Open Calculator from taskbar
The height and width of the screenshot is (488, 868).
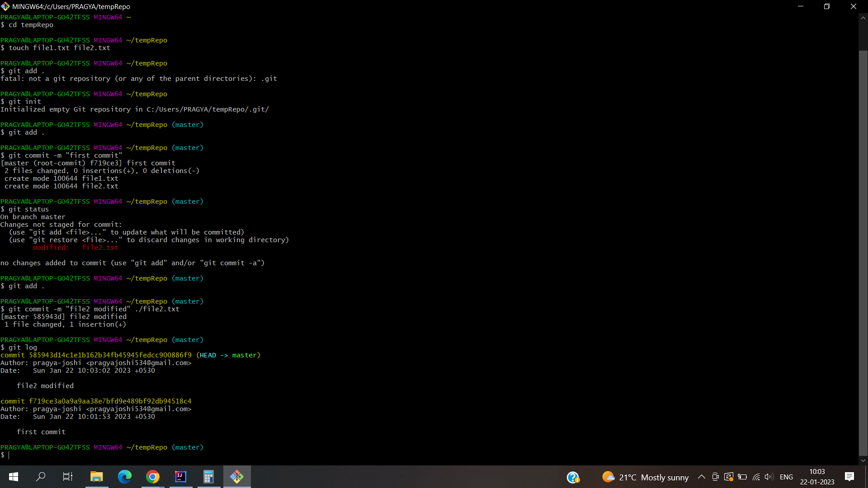208,477
